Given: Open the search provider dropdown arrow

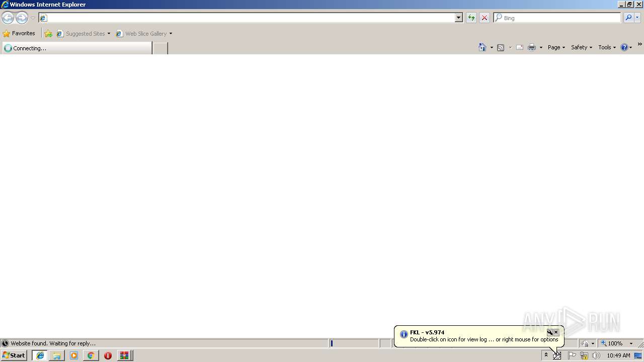Looking at the screenshot, I should coord(637,18).
